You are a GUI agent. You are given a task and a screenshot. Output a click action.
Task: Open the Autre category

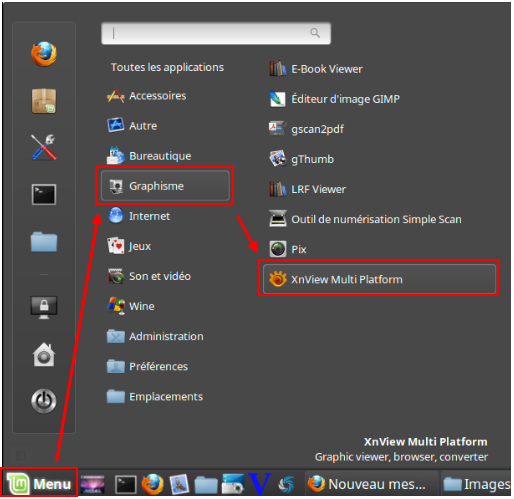(132, 126)
